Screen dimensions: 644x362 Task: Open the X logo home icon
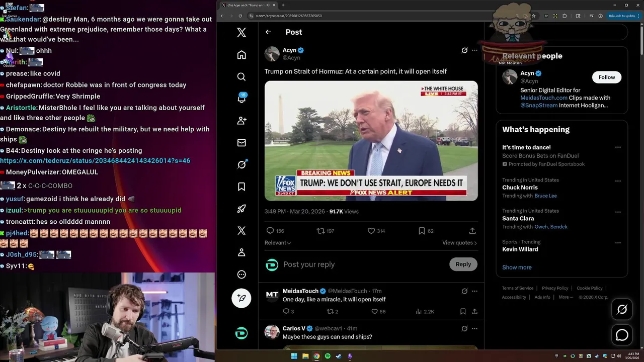coord(242,33)
